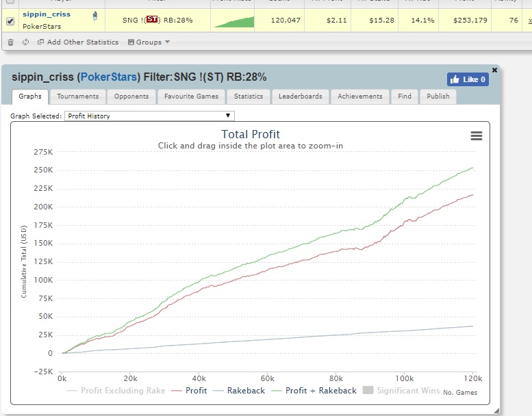Click the Total Profit chart title
Viewport: 532px width, 416px height.
coord(251,134)
